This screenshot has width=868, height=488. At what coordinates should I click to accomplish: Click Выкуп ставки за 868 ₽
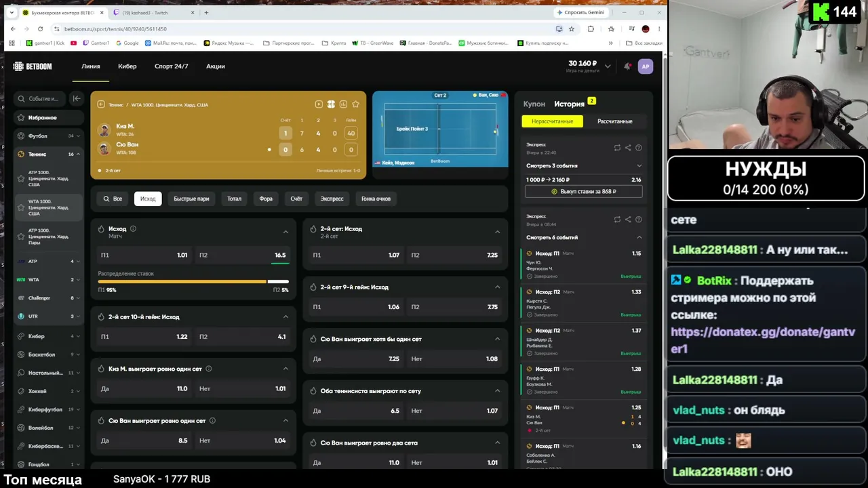click(x=584, y=192)
